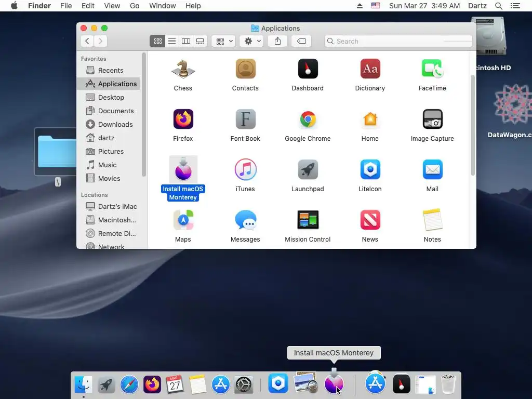Open the group-by arrangement dropdown
The image size is (532, 399).
coord(223,41)
